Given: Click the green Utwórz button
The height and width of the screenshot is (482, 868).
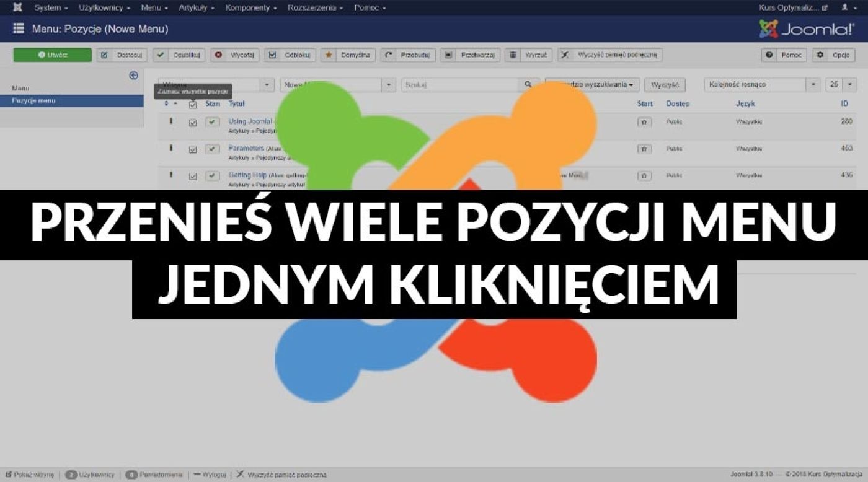Looking at the screenshot, I should (52, 55).
